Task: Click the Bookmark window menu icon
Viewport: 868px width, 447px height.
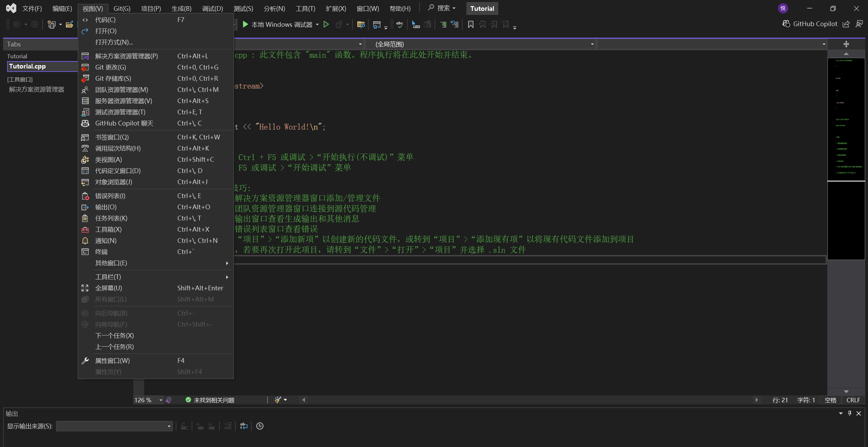Action: 85,137
